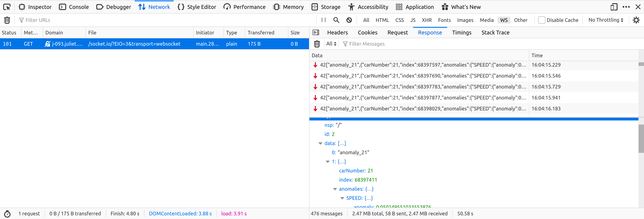Screen dimensions: 644x219
Task: Focus the Filter URLs field
Action: [x=165, y=20]
